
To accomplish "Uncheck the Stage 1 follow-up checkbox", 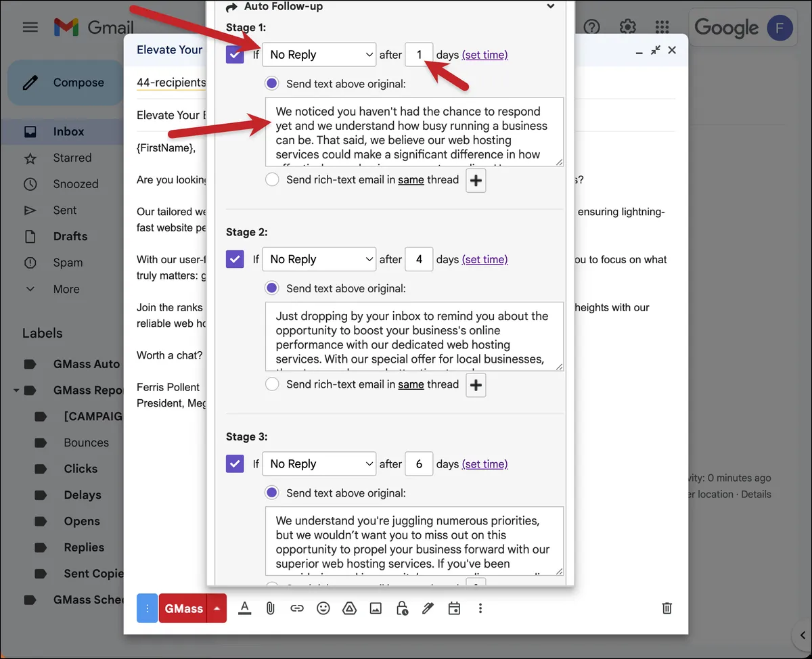I will click(235, 55).
